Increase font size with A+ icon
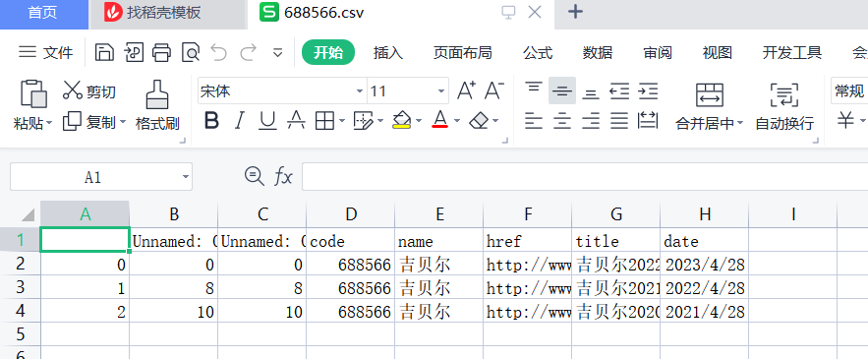This screenshot has height=359, width=868. click(x=466, y=90)
